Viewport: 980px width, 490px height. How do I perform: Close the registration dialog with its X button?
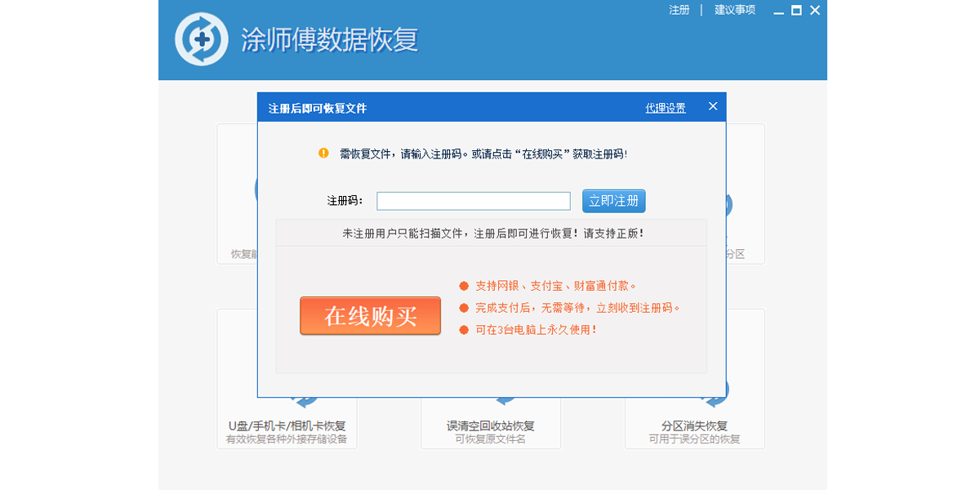tap(712, 106)
